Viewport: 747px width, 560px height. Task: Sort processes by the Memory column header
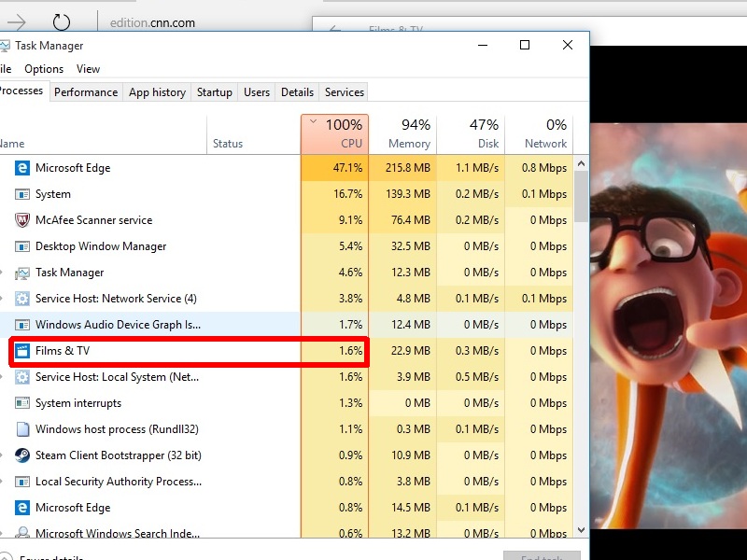pyautogui.click(x=402, y=134)
